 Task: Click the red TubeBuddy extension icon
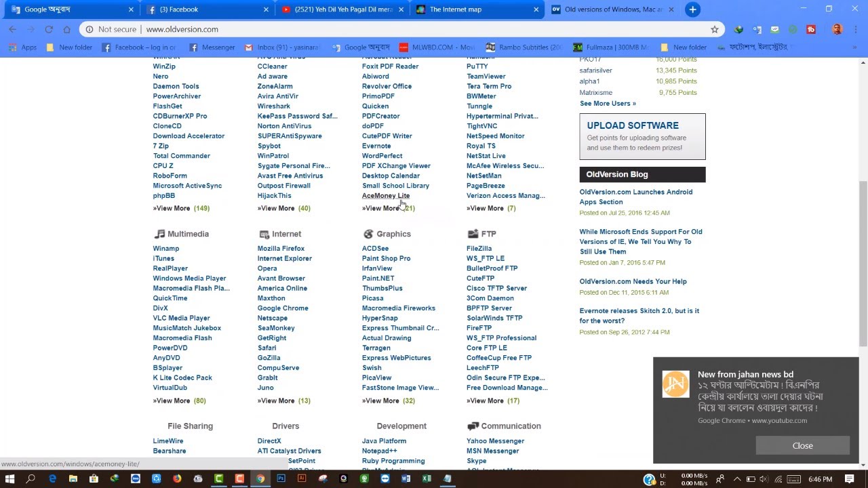(810, 29)
